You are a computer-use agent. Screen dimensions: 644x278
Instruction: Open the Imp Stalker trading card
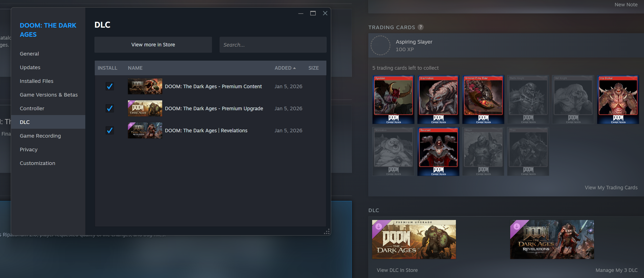point(618,100)
